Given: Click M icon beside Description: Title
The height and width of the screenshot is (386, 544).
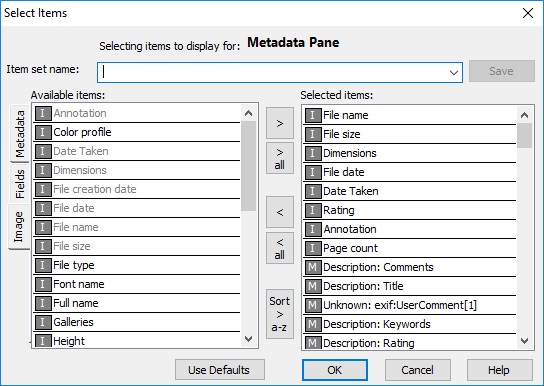Looking at the screenshot, I should [313, 286].
